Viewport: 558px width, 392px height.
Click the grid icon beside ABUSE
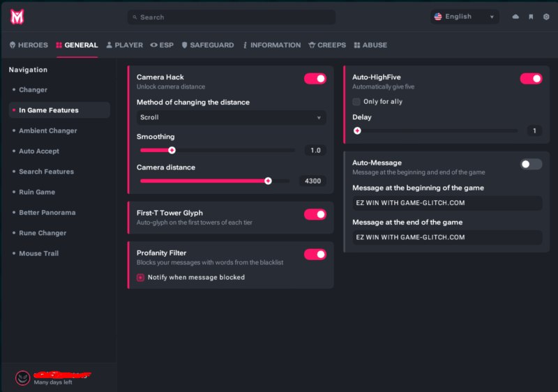click(357, 45)
